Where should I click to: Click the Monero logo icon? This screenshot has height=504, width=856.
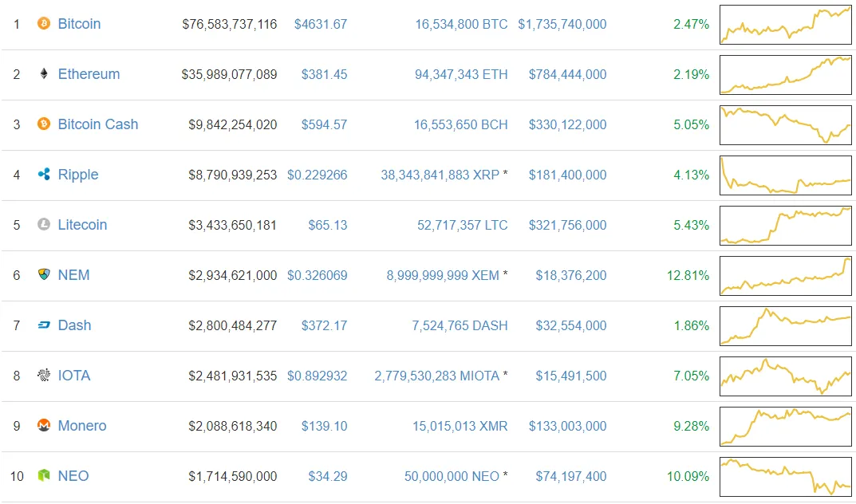tap(44, 425)
